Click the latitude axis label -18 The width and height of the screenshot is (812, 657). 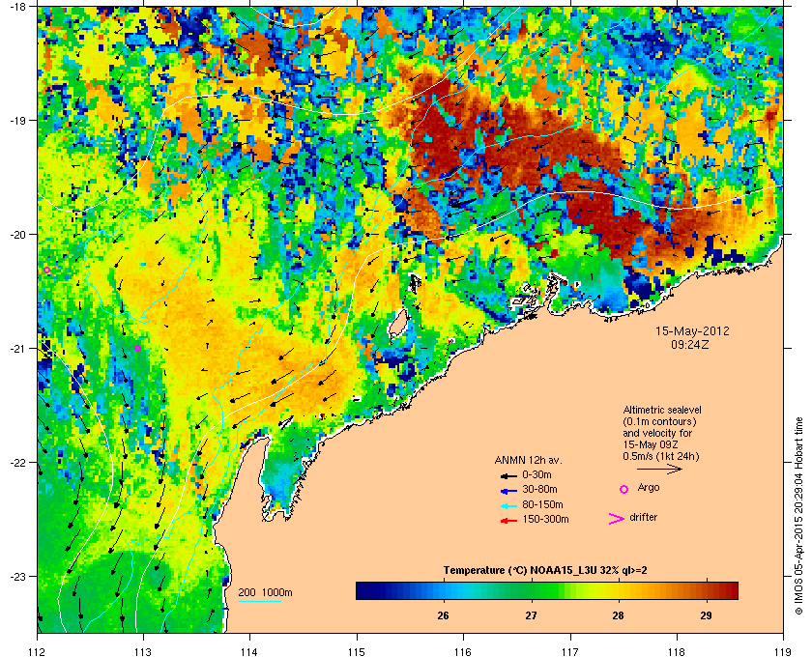point(17,7)
